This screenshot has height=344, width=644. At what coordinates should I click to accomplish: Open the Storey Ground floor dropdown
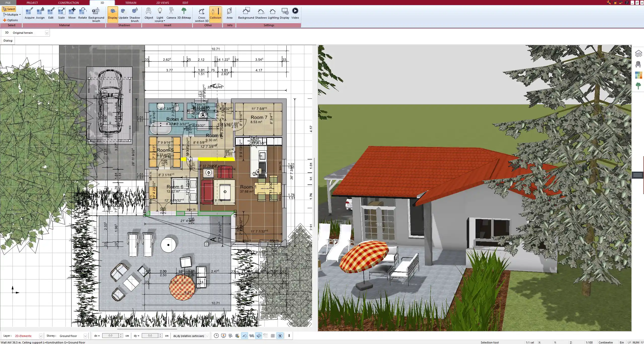click(x=85, y=336)
